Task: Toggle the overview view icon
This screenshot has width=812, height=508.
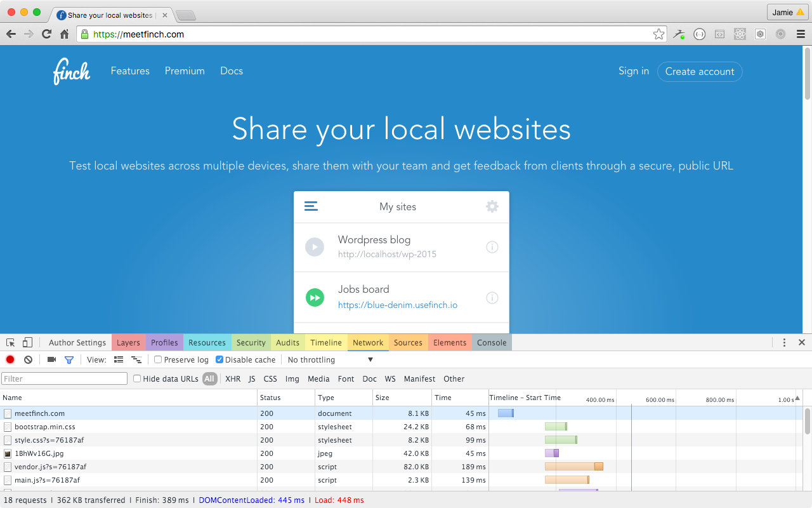Action: click(x=136, y=359)
